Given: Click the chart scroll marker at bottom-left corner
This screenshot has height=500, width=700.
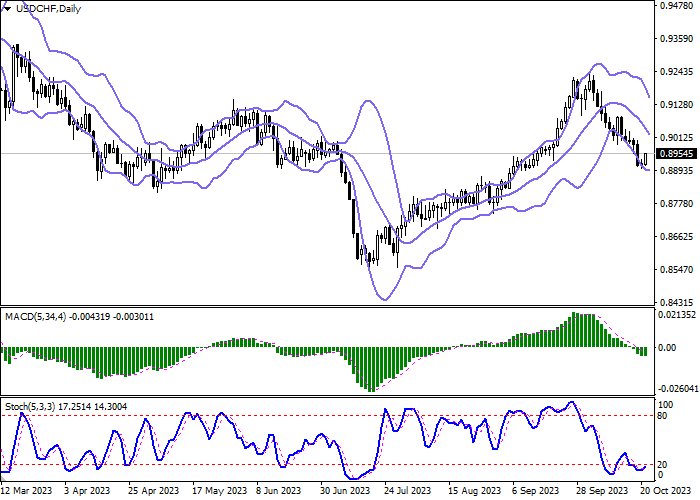Looking at the screenshot, I should (3, 479).
